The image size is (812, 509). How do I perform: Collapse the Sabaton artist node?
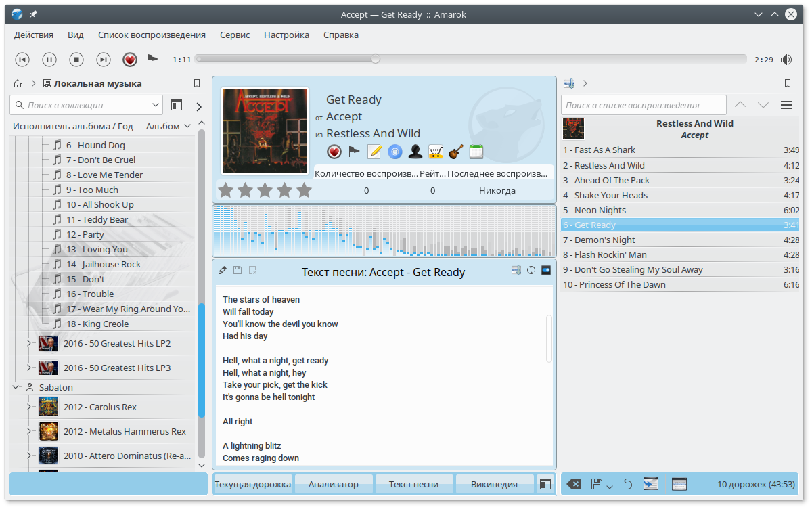tap(16, 387)
